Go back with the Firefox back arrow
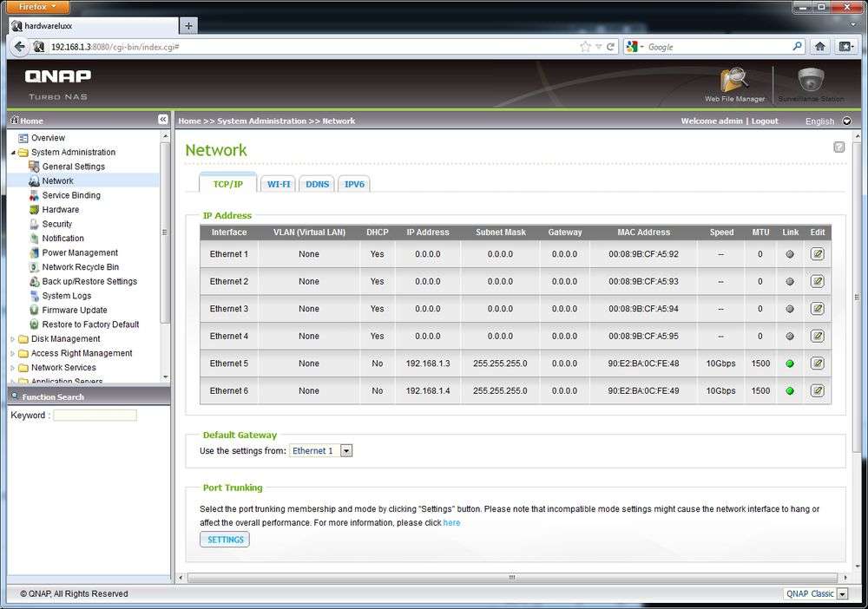 tap(19, 47)
